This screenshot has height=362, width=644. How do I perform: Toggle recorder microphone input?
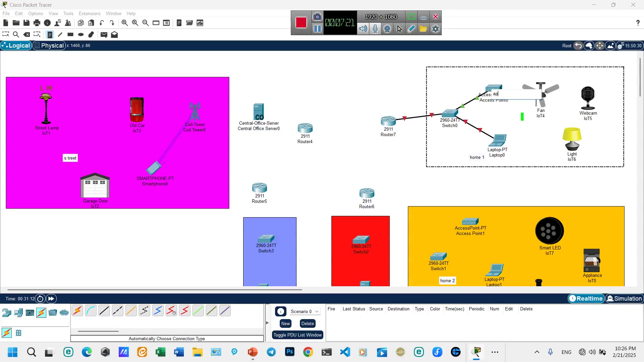[375, 29]
